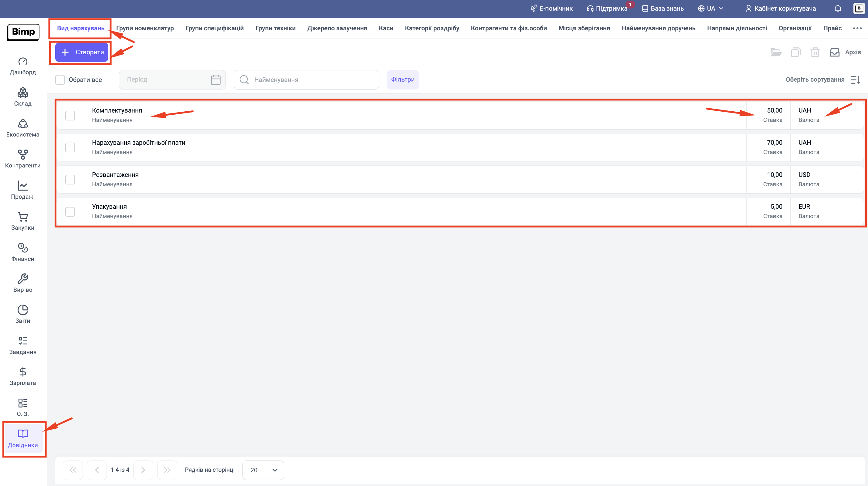Image resolution: width=868 pixels, height=486 pixels.
Task: Open rows per page dropdown
Action: pos(263,470)
